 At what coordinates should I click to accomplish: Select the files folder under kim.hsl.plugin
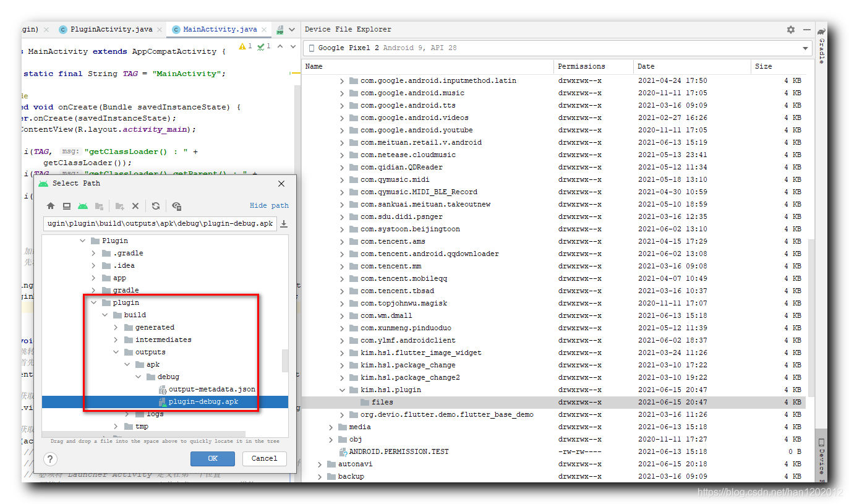[x=554, y=402]
